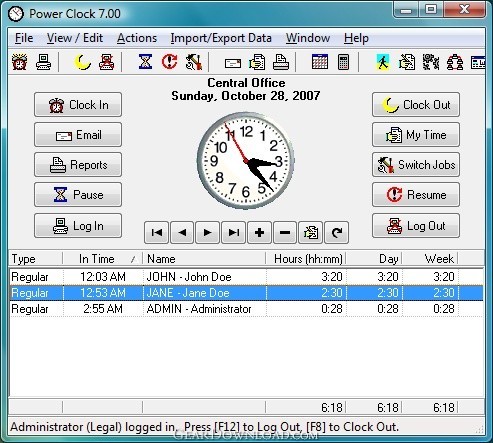Open the Window menu

pyautogui.click(x=308, y=38)
